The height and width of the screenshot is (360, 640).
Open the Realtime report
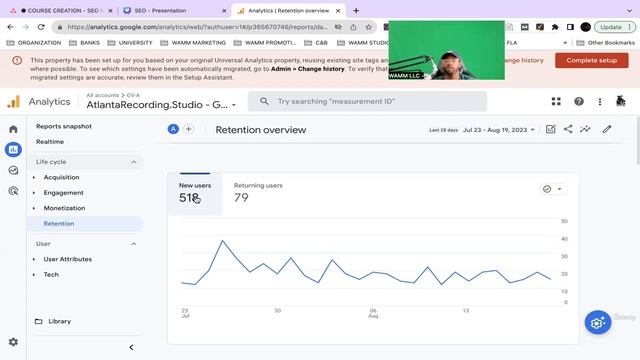tap(50, 142)
